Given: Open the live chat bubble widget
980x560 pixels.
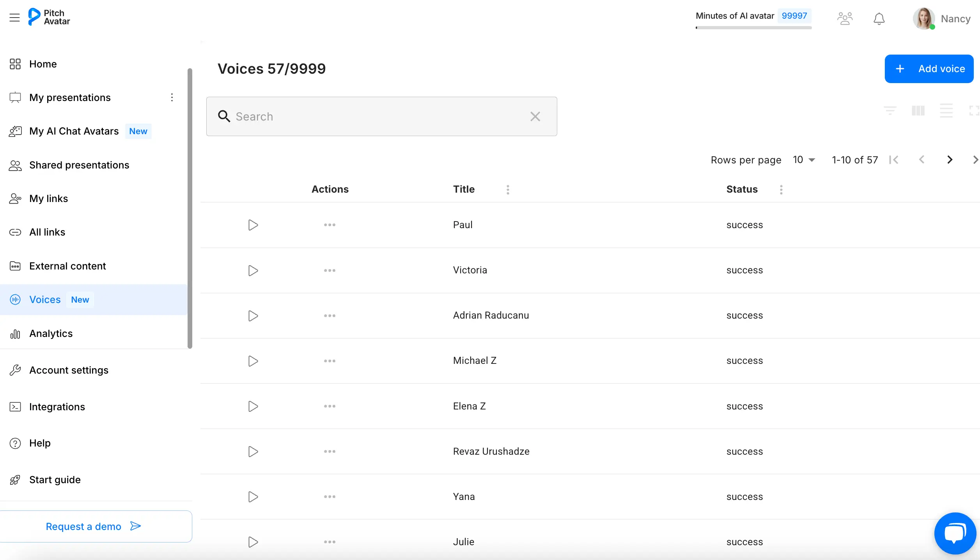Looking at the screenshot, I should [955, 533].
